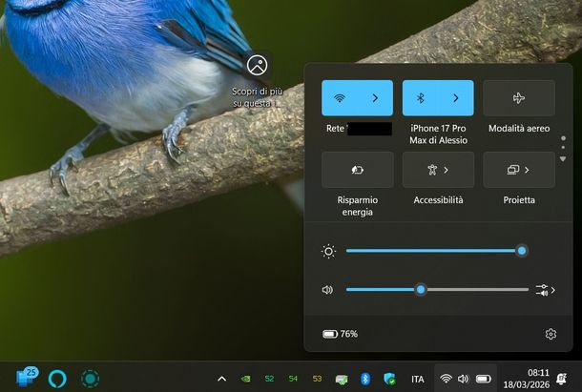
Task: Click the brightness slider handle
Action: tap(522, 251)
